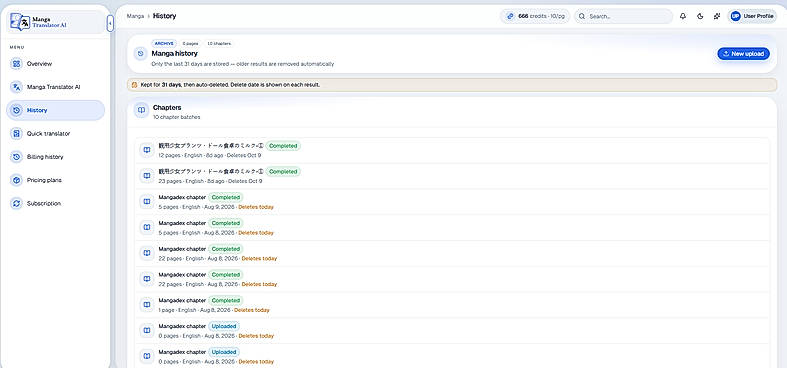This screenshot has width=787, height=368.
Task: Open the 23 pages chapter row icon
Action: tap(147, 176)
